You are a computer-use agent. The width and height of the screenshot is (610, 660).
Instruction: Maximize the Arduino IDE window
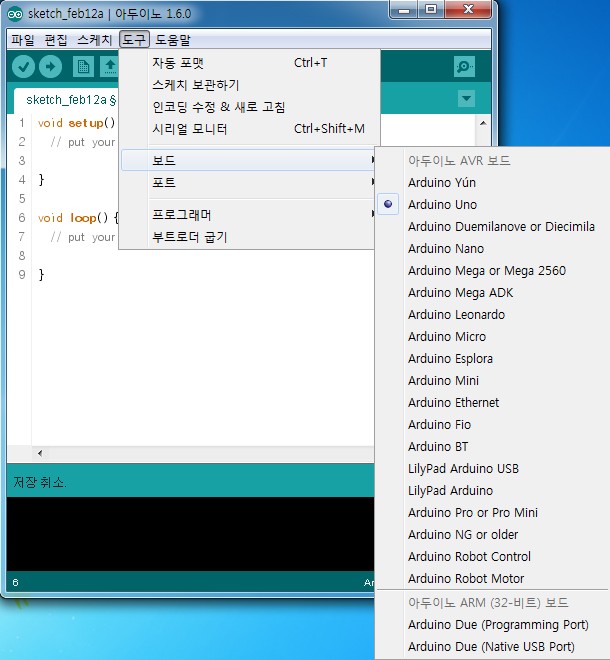click(x=431, y=10)
